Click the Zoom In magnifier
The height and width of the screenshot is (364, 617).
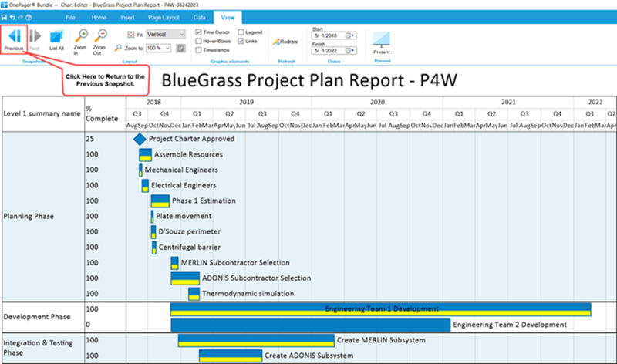coord(81,35)
